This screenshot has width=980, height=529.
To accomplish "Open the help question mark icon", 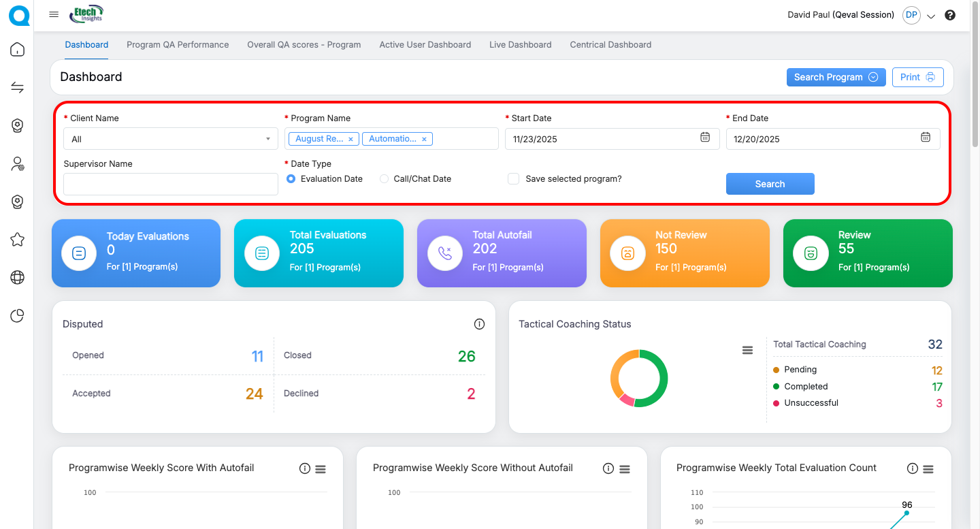I will tap(950, 15).
